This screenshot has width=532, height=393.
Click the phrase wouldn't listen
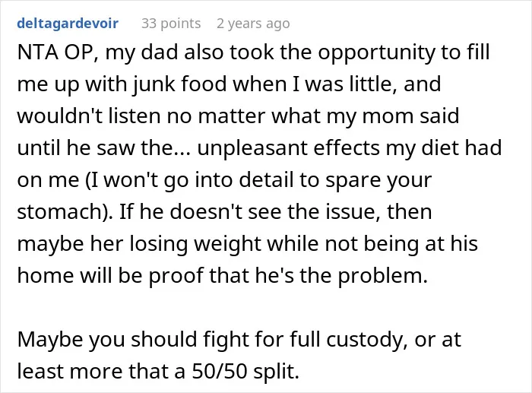(x=89, y=116)
